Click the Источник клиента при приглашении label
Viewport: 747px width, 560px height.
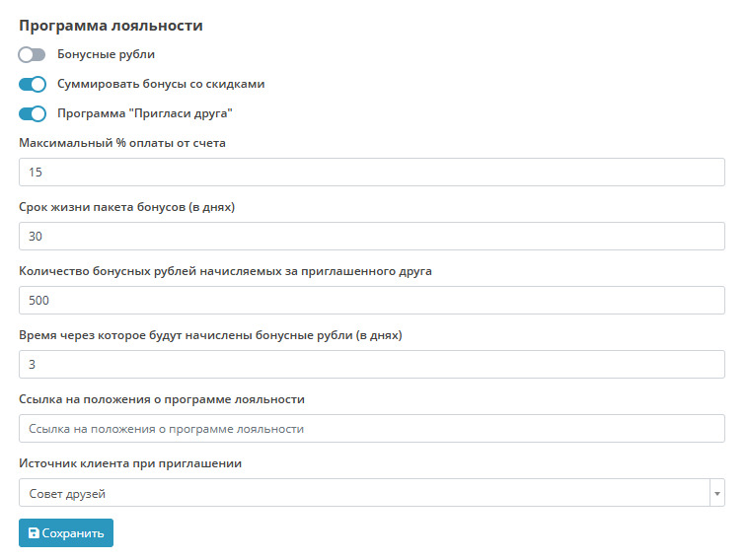(x=130, y=463)
